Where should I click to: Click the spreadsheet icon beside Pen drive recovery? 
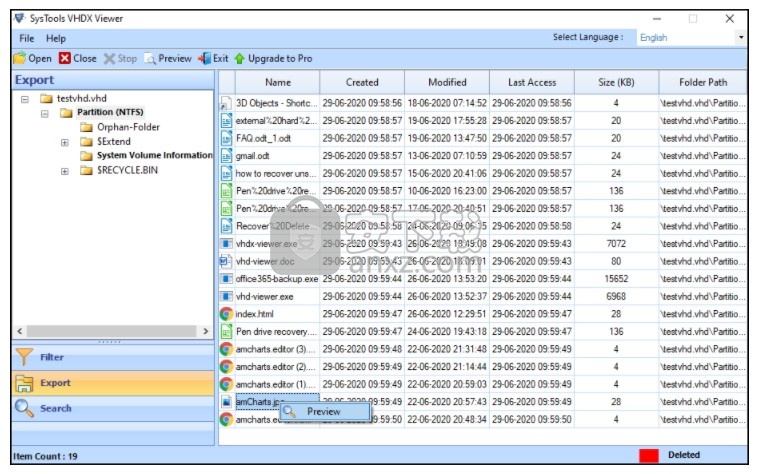(x=226, y=332)
